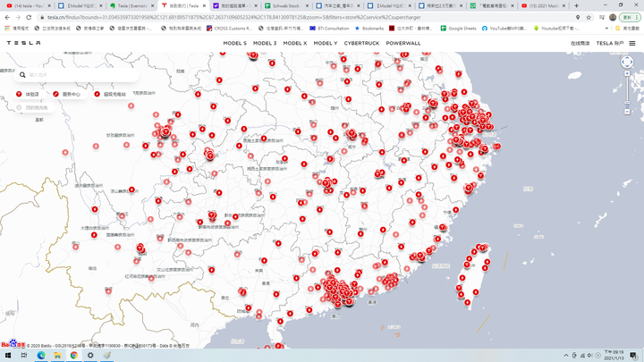
Task: Enable the 目的地充电 destination charging filter
Action: tap(33, 107)
